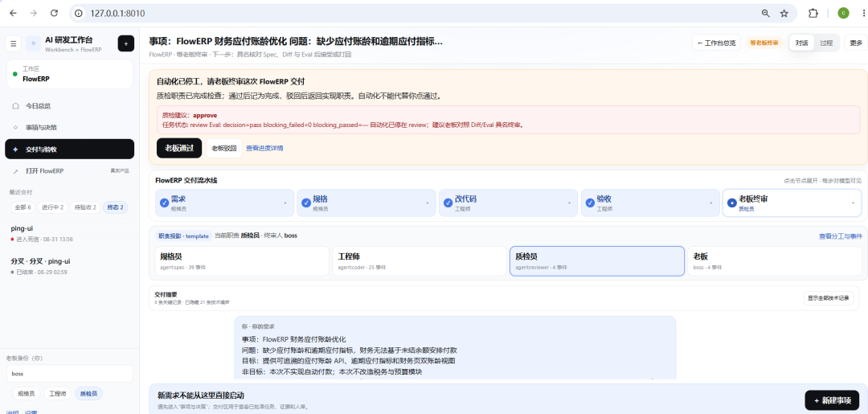868x414 pixels.
Task: Click the 事项与决策 diamond icon
Action: (15, 127)
